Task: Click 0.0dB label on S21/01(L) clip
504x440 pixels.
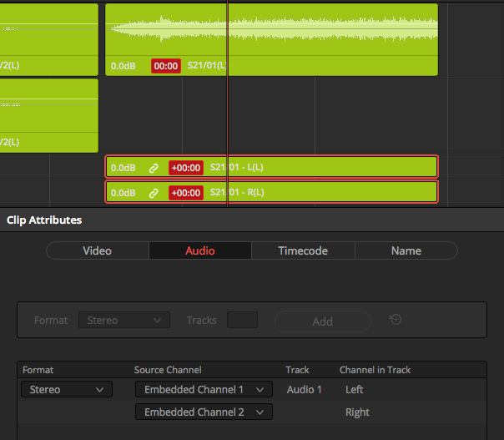Action: coord(123,66)
